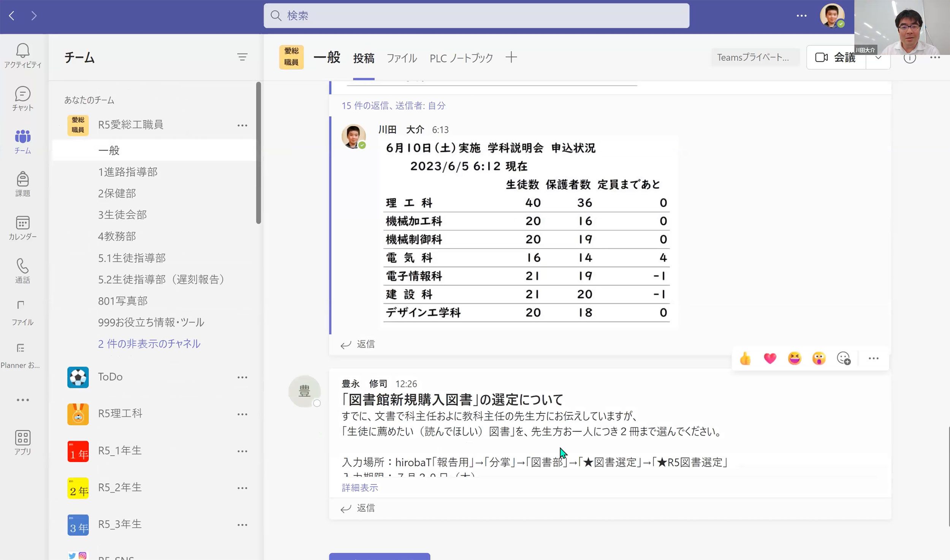The image size is (950, 560).
Task: Open the Planner sidebar icon
Action: coord(21,356)
